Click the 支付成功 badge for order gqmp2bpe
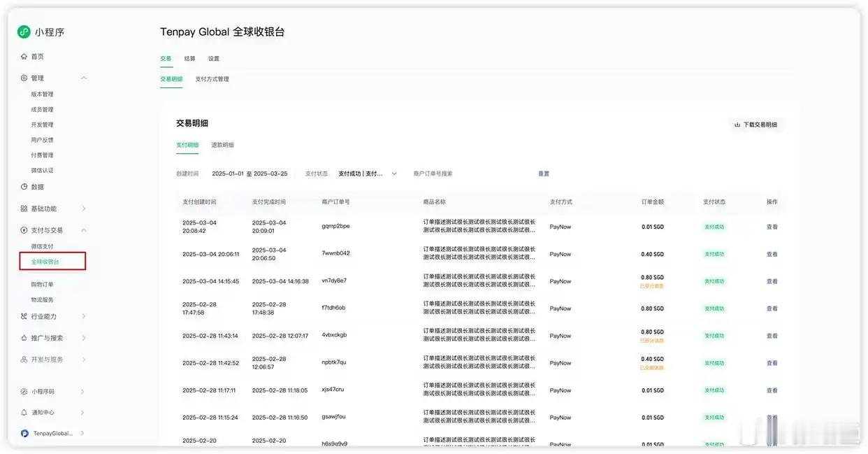The image size is (868, 454). (714, 227)
